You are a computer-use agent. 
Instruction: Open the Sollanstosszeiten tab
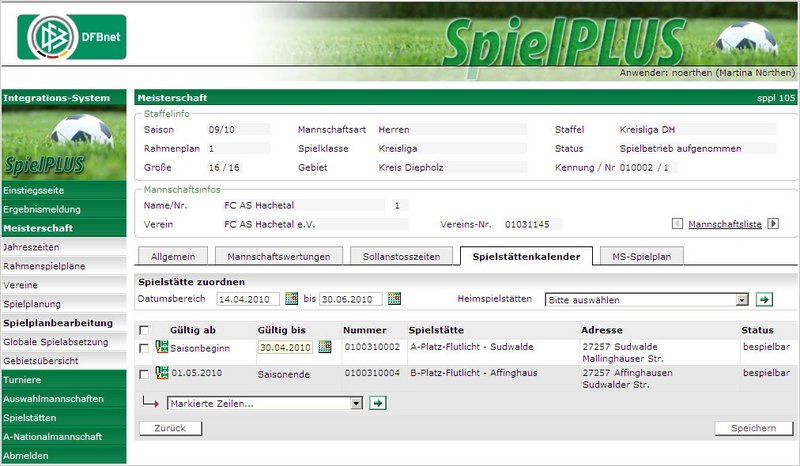[x=403, y=257]
